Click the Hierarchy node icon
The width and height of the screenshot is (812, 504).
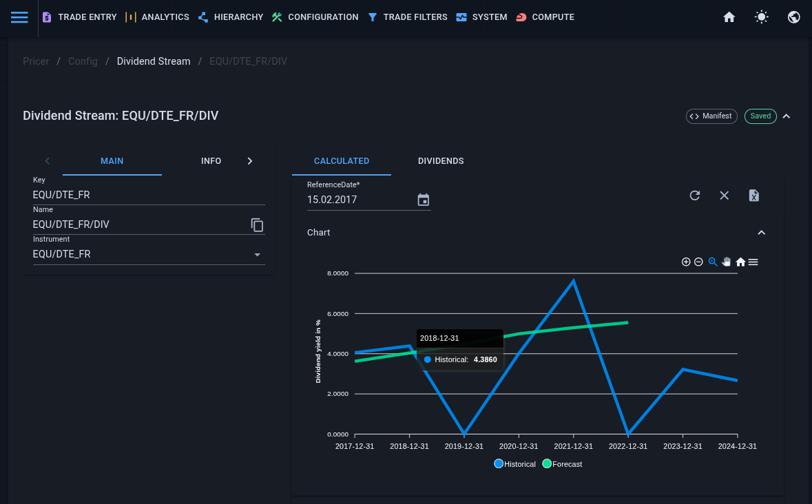tap(203, 17)
